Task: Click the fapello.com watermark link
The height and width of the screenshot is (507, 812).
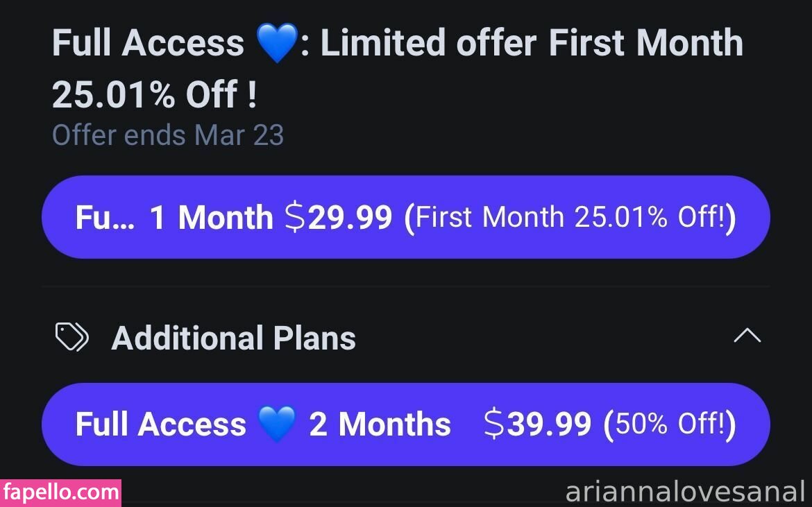Action: [x=61, y=492]
